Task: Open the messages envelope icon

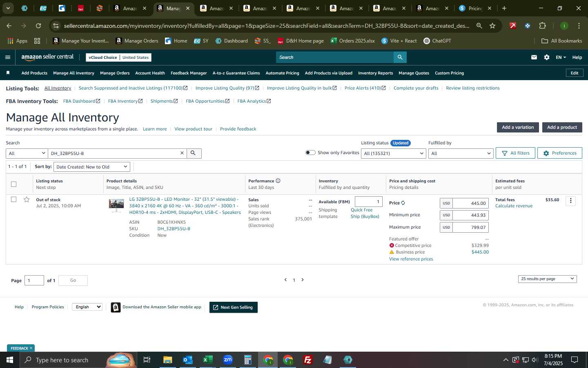Action: tap(534, 57)
